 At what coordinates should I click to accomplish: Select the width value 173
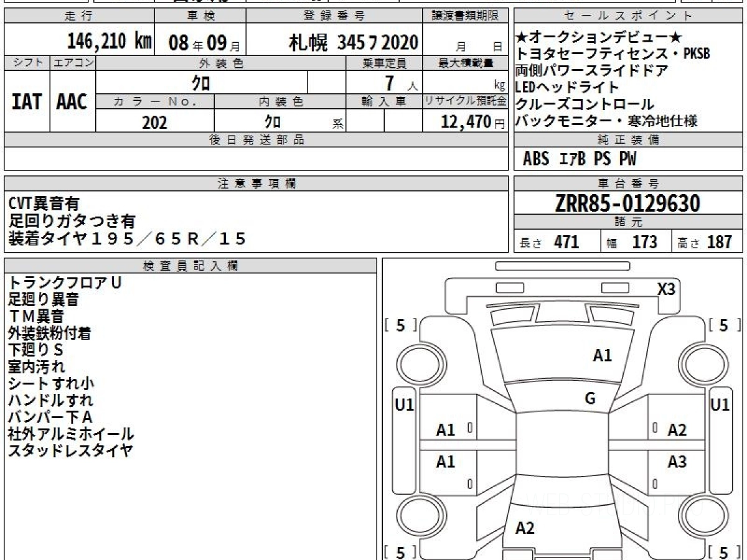pos(644,241)
